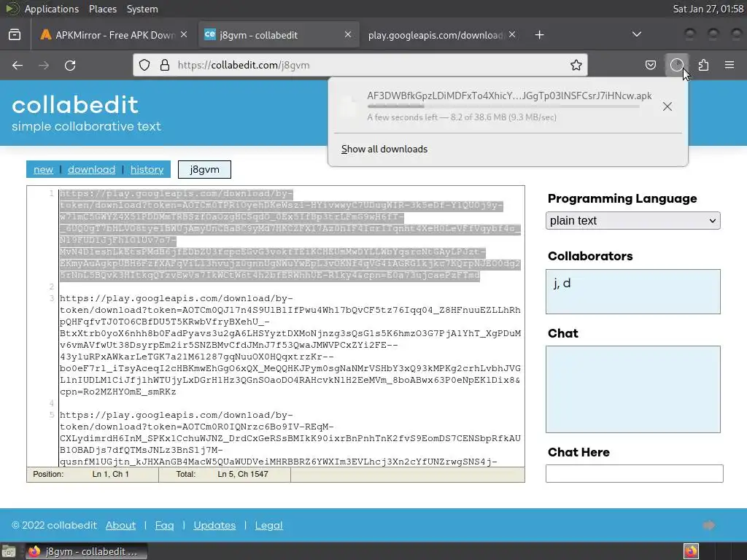Cancel the APK download
Screen dimensions: 747x560
(x=667, y=106)
